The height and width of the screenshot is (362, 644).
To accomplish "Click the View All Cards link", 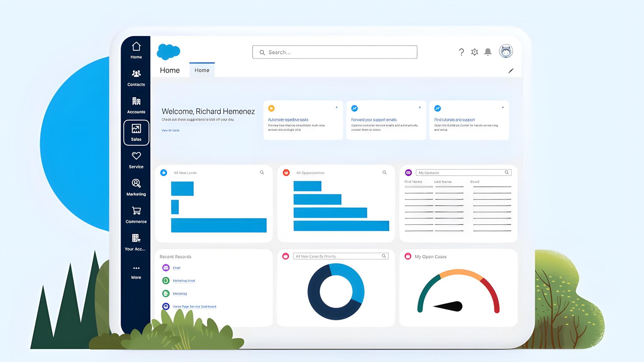I will 170,130.
